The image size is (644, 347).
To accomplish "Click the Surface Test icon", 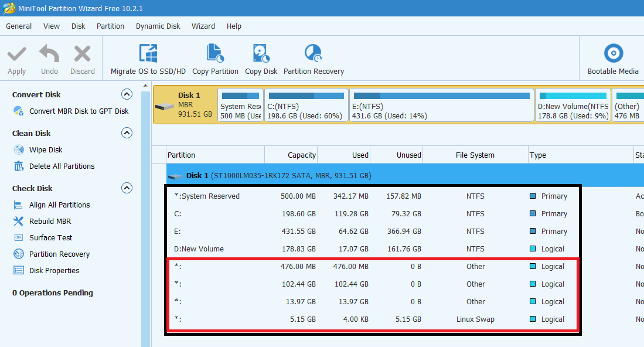I will tap(19, 237).
